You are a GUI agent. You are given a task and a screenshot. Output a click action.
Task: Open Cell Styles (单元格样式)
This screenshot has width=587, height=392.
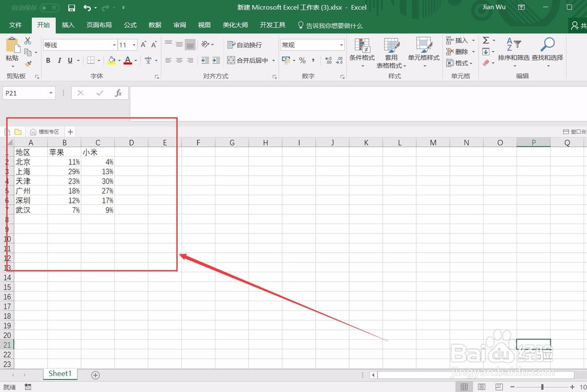424,52
